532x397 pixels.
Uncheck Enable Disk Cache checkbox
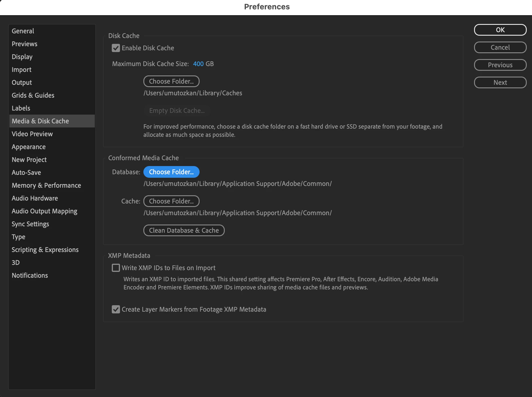pos(116,48)
